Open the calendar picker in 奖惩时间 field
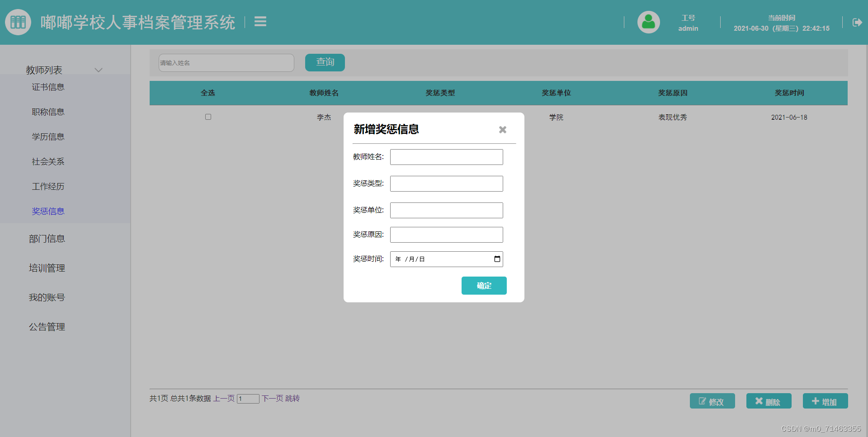The image size is (868, 437). tap(497, 259)
